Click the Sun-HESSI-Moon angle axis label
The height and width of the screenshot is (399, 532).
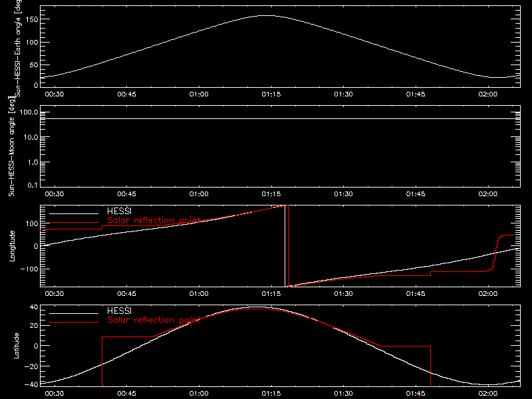(x=11, y=146)
